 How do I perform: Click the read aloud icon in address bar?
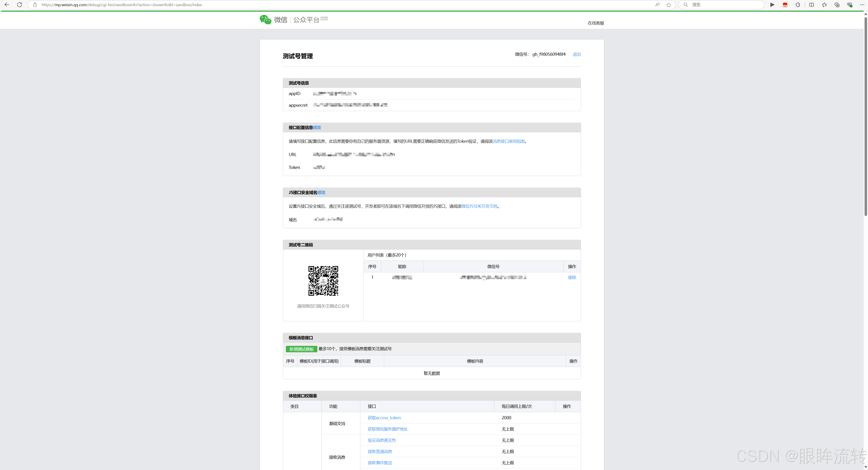pos(657,5)
